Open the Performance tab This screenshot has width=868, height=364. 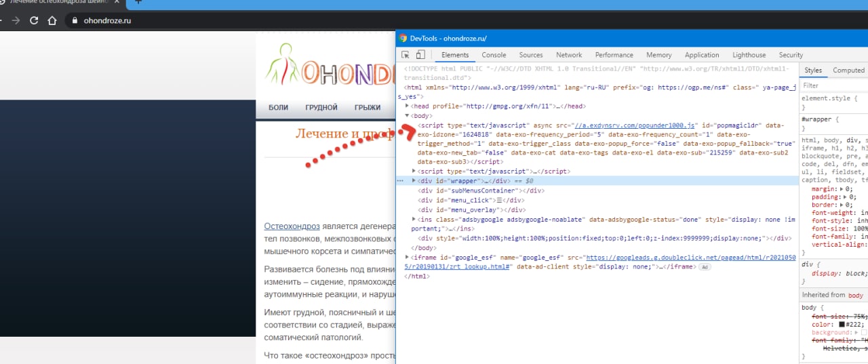point(614,55)
